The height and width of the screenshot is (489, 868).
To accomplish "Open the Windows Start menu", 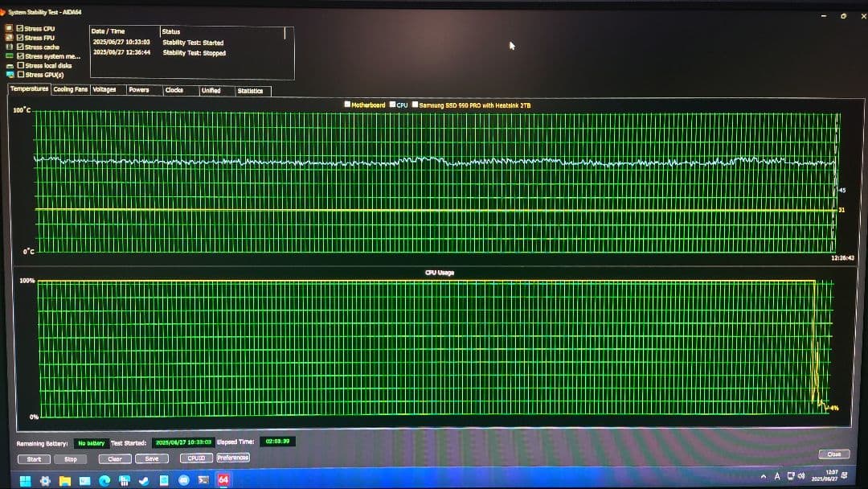I will click(x=24, y=480).
